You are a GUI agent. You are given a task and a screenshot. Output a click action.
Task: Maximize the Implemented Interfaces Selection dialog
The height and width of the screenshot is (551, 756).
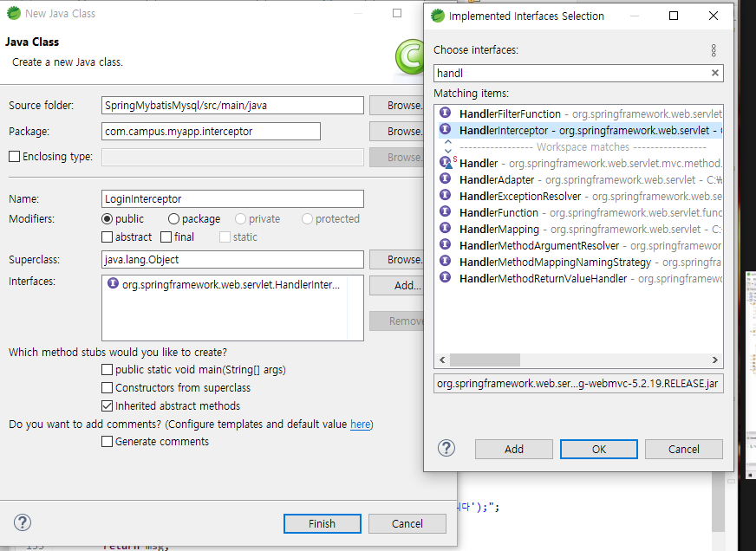[674, 16]
